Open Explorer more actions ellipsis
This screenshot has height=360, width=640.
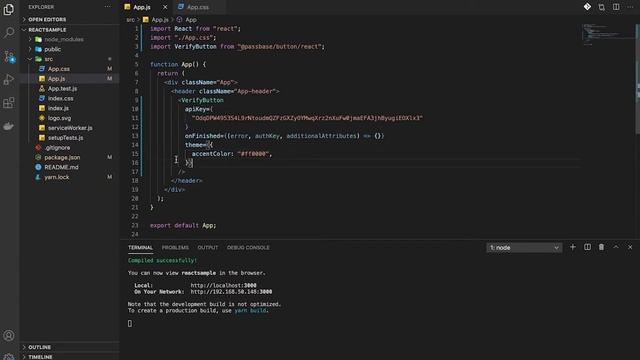pos(107,7)
